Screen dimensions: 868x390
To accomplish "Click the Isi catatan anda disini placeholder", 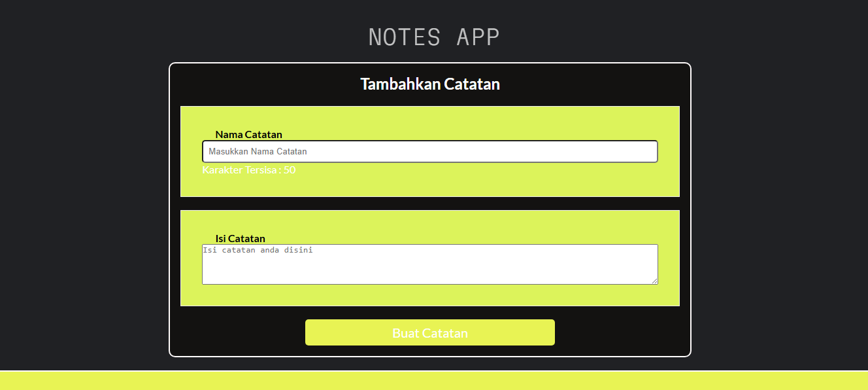I will 259,249.
